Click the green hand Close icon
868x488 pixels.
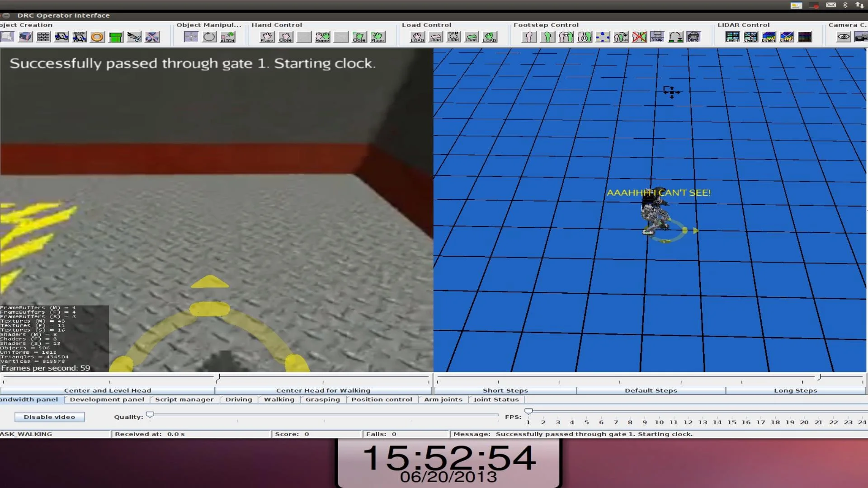coord(359,37)
